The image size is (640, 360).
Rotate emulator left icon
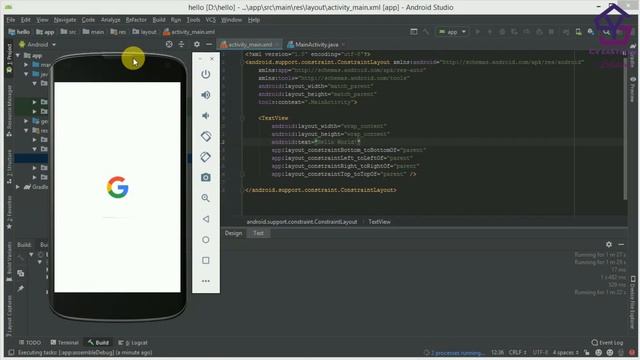[x=206, y=136]
